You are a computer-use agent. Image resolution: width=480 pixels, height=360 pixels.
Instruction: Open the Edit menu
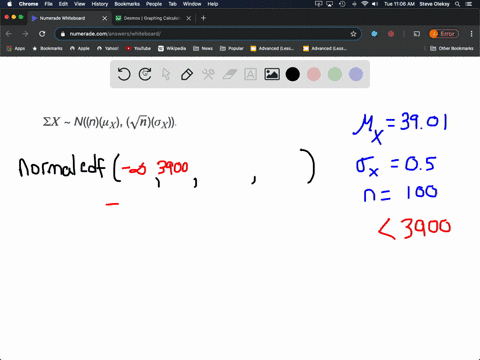click(63, 4)
